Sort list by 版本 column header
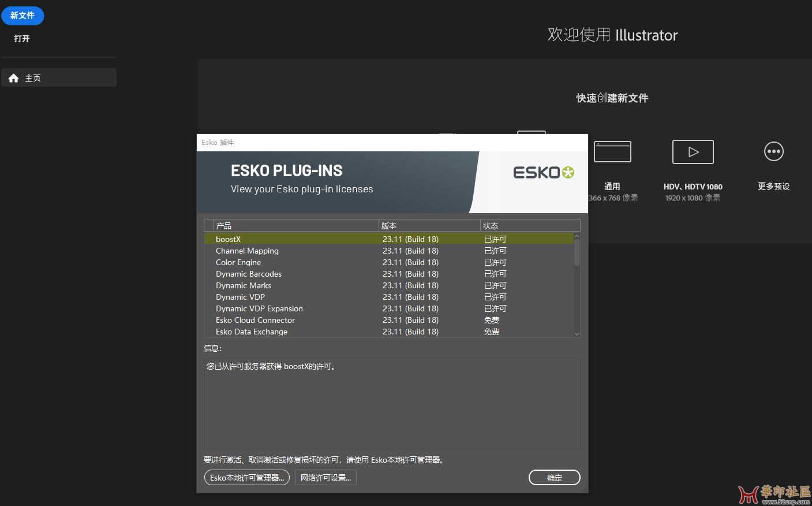The height and width of the screenshot is (506, 812). pos(429,226)
